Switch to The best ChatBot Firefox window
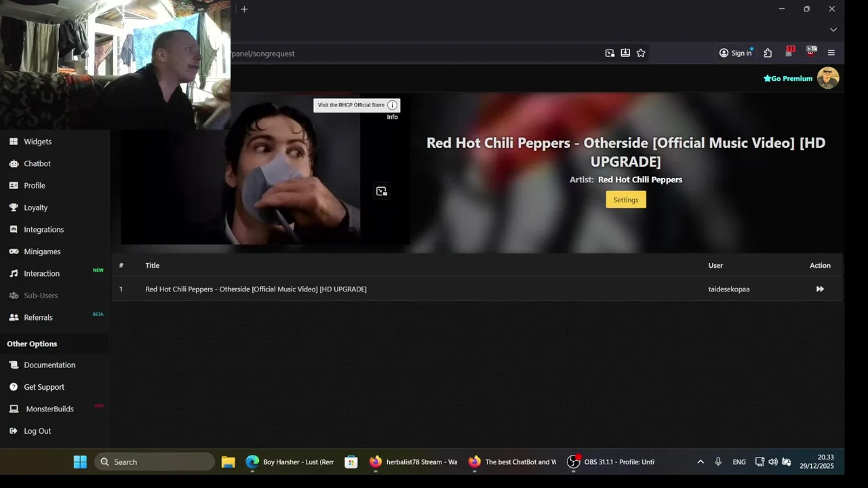868x488 pixels. 513,462
